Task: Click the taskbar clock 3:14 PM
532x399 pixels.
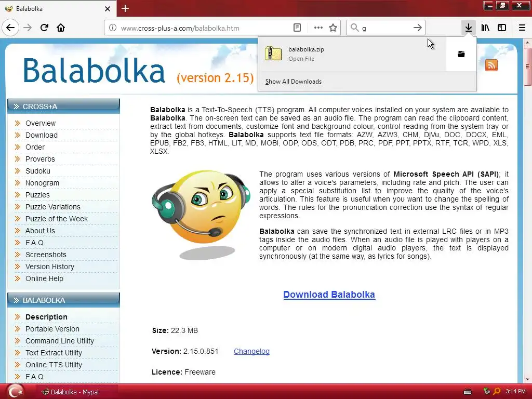Action: [515, 392]
